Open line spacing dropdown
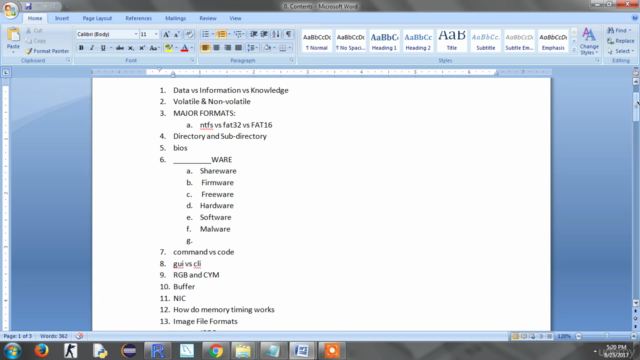Image resolution: width=640 pixels, height=360 pixels. pyautogui.click(x=252, y=48)
